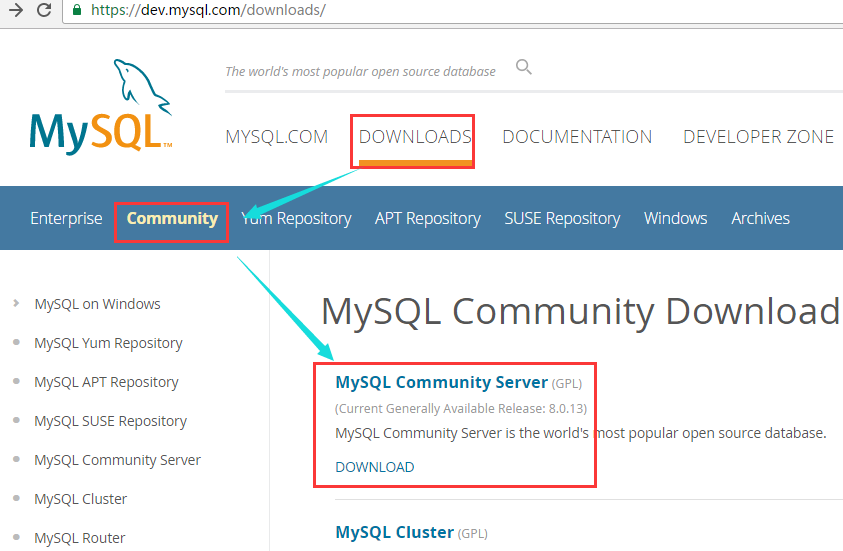Click the MySQL dolphin logo
Screen dimensions: 843x551
101,107
